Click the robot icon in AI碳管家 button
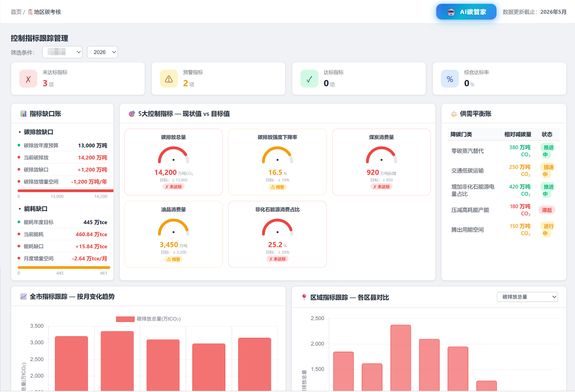Viewport: 575px width, 392px height. tap(451, 12)
